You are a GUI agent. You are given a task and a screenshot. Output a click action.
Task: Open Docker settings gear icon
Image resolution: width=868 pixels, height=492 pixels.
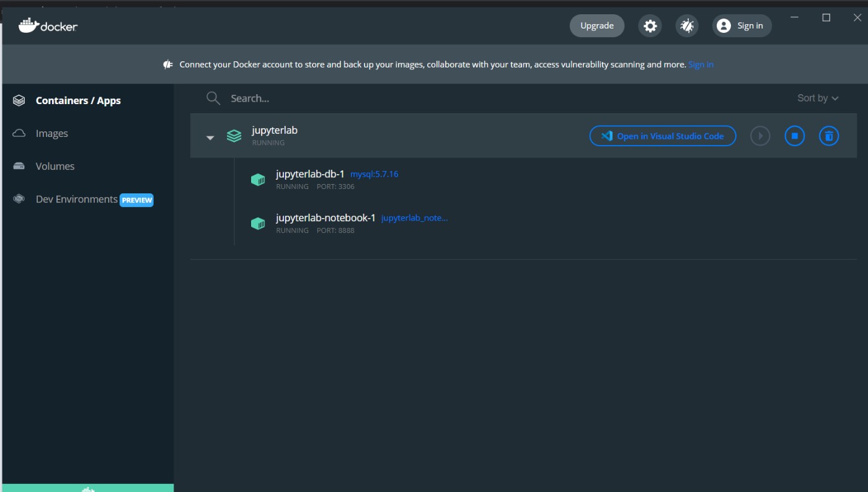click(650, 26)
